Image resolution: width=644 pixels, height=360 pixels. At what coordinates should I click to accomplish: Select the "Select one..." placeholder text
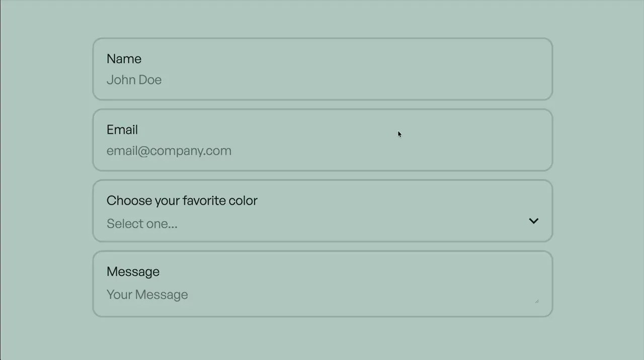142,224
